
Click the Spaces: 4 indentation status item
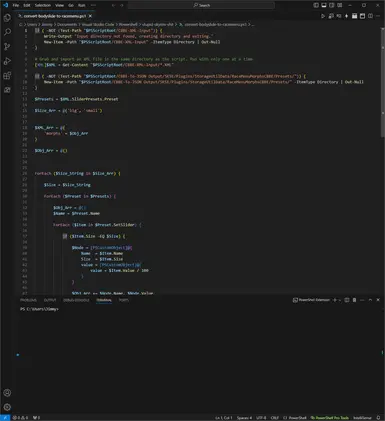pyautogui.click(x=244, y=418)
